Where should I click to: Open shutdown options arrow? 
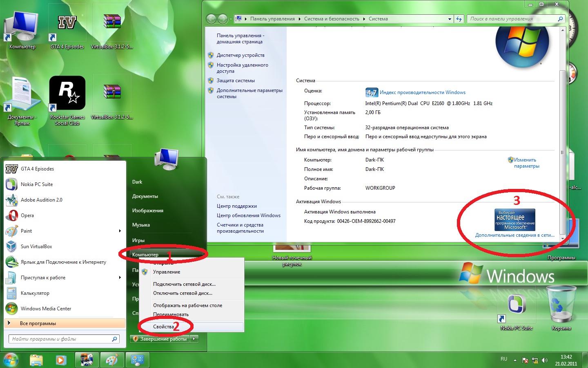coord(194,339)
